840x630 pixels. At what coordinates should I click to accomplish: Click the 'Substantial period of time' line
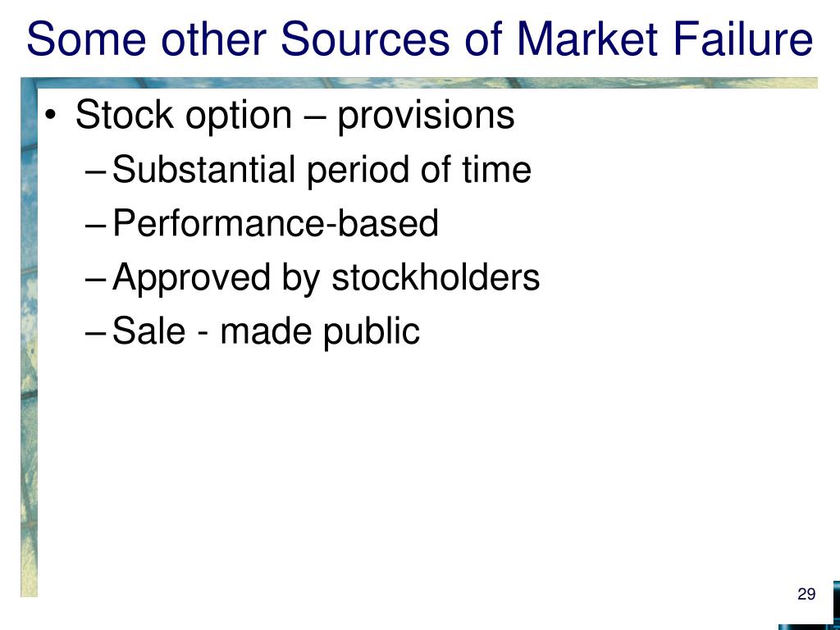point(322,170)
